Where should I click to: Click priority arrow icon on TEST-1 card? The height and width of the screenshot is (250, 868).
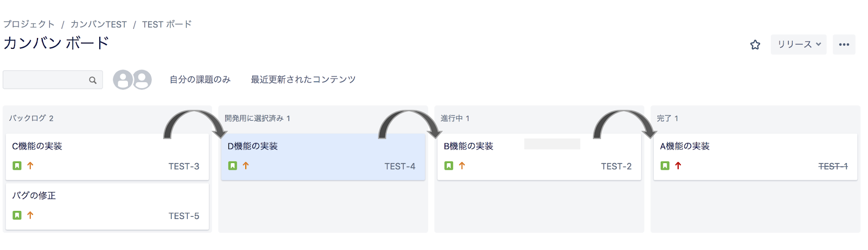point(678,166)
